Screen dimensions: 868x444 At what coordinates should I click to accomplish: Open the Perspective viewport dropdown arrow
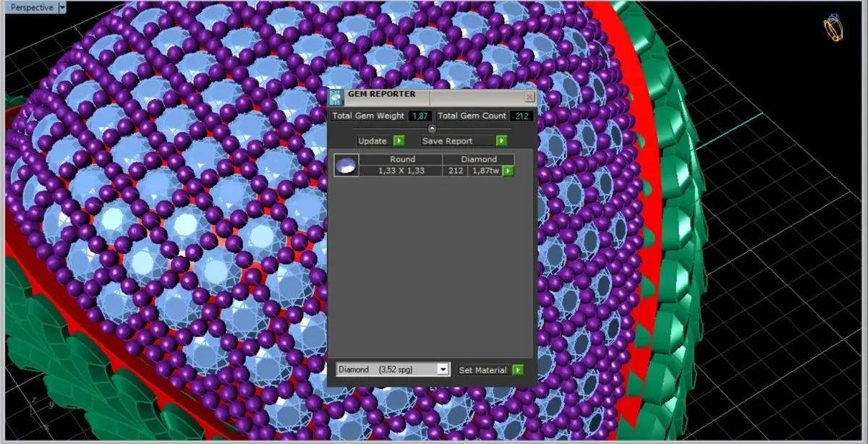click(61, 7)
